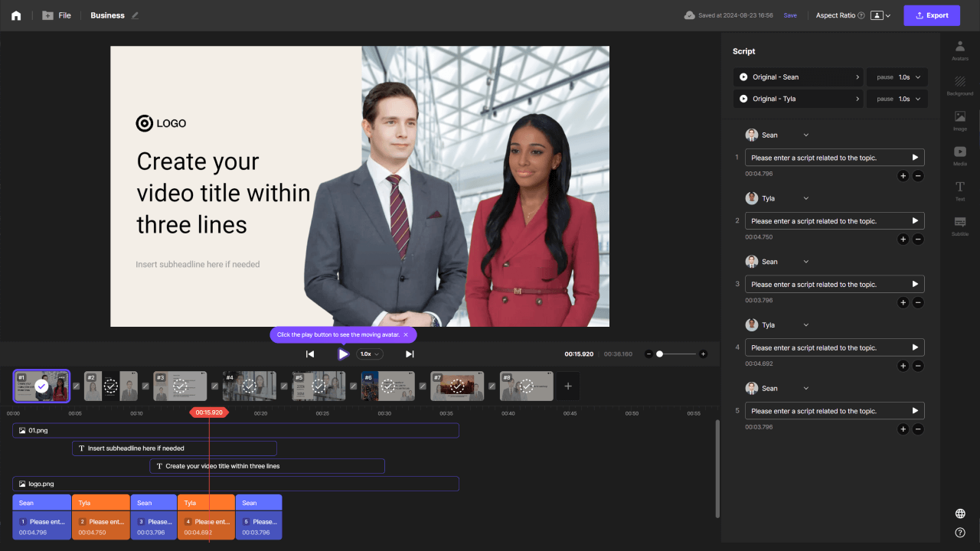Click script 1 text input field

tap(835, 158)
